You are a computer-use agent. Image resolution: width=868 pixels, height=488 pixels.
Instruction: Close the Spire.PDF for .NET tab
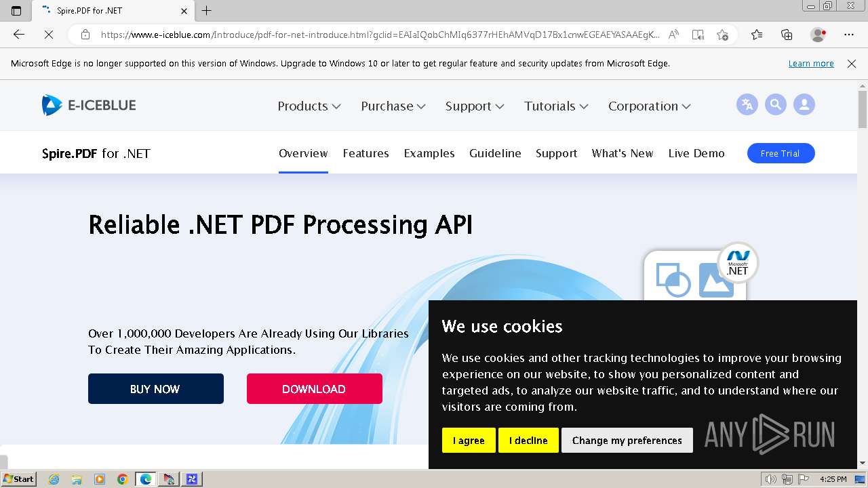184,10
